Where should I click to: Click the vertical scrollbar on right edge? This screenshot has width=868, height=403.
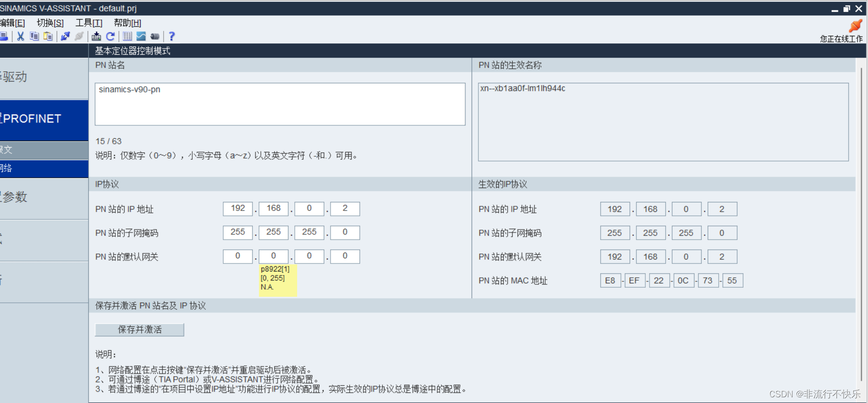pyautogui.click(x=861, y=224)
